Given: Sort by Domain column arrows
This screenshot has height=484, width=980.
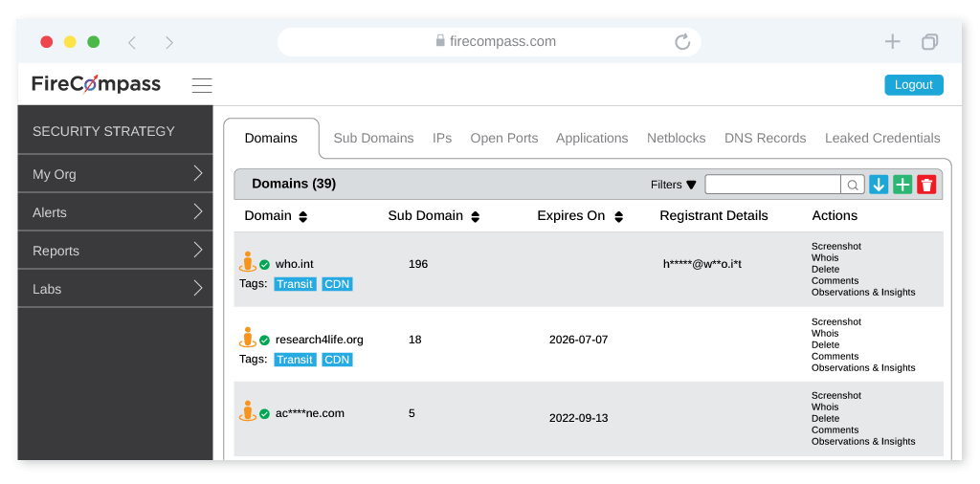Looking at the screenshot, I should tap(303, 217).
